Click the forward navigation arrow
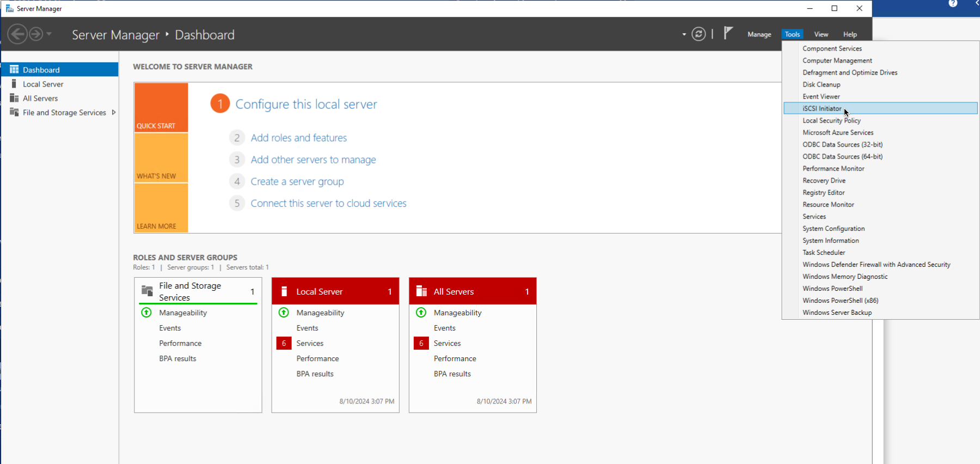 pos(36,34)
